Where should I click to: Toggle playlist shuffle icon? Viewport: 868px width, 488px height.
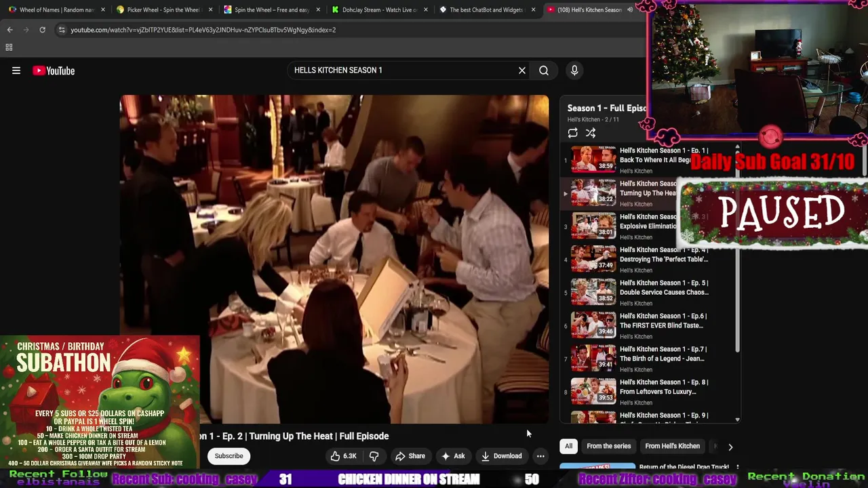(591, 134)
